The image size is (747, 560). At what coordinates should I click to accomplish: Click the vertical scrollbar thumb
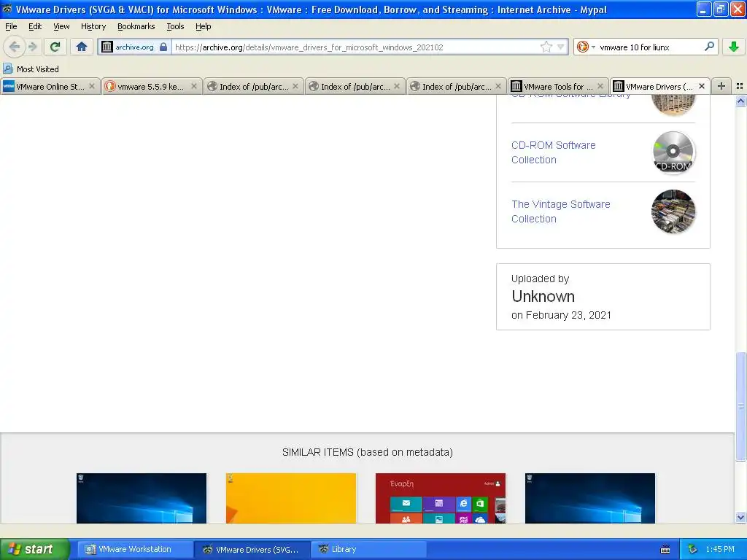[740, 406]
